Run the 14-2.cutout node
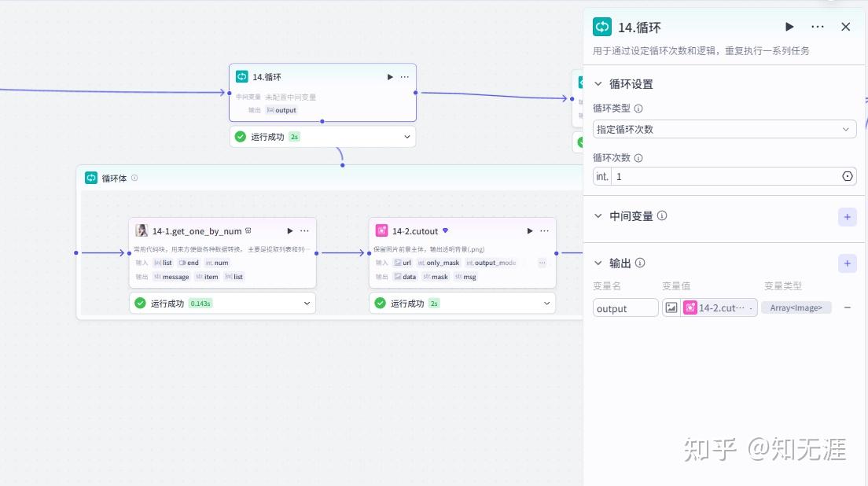 click(530, 231)
